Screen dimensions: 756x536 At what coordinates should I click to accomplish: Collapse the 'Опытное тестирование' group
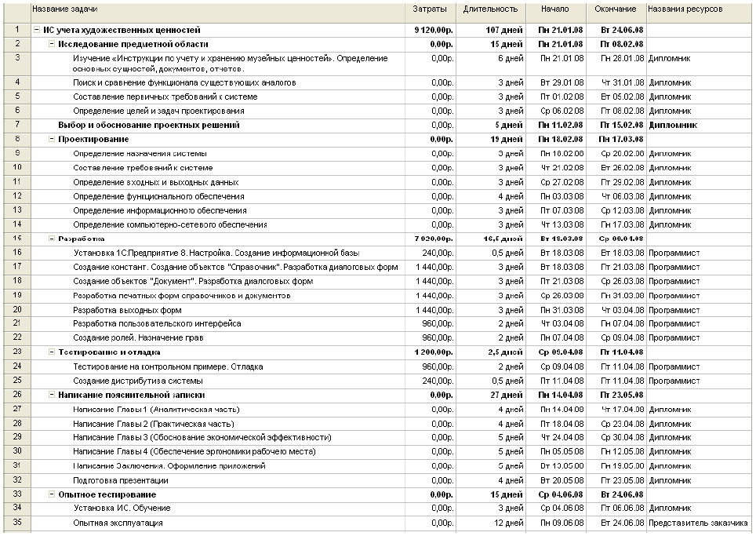(x=52, y=494)
